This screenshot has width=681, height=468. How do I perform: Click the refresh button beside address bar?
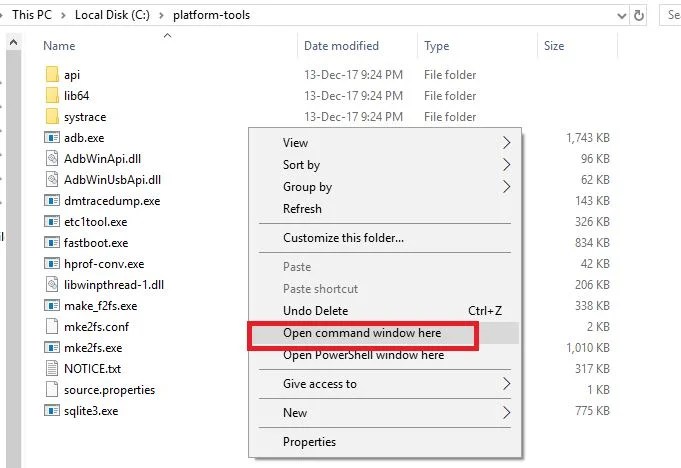(640, 15)
